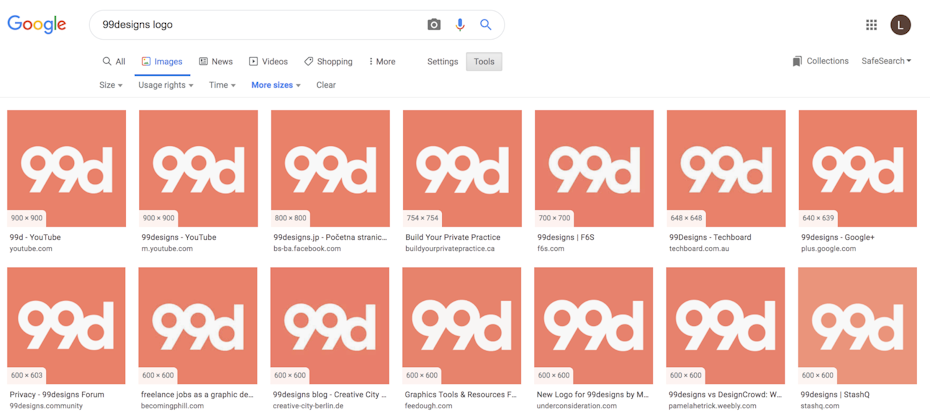Switch to the News tab
Viewport: 930px width, 417px height.
216,62
